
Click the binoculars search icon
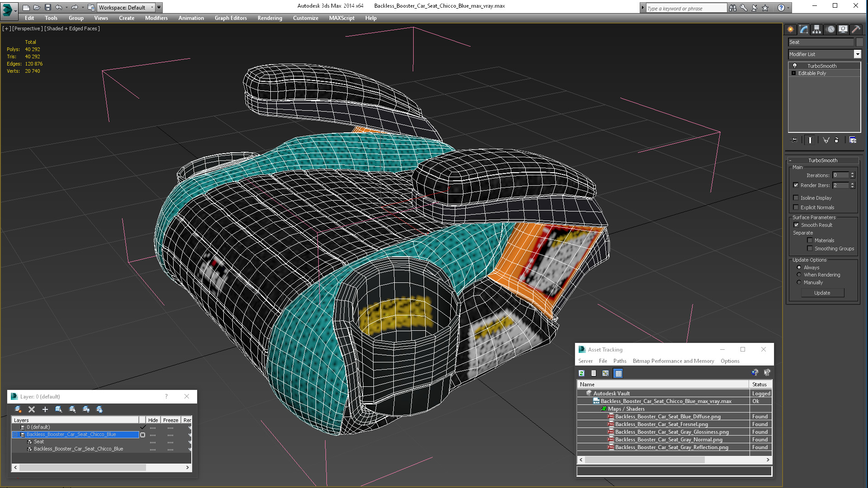click(733, 8)
